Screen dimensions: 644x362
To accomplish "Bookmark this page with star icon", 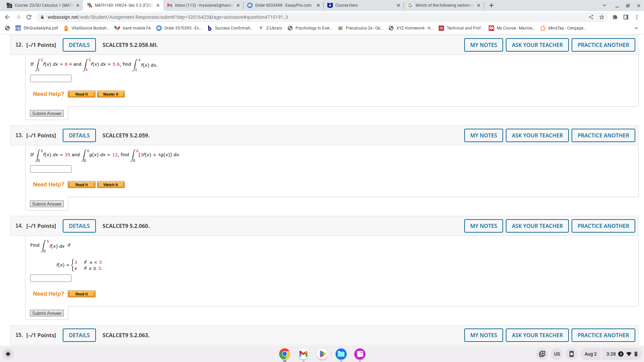I will pos(602,17).
